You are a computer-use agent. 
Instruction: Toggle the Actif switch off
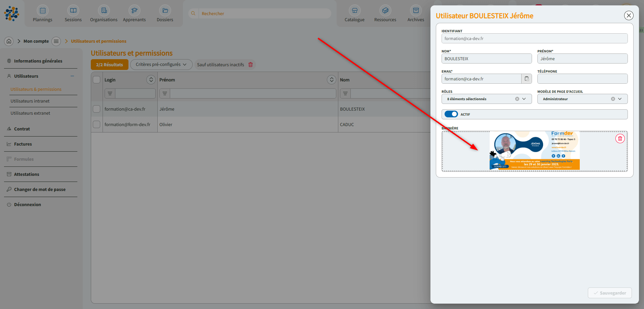click(451, 114)
